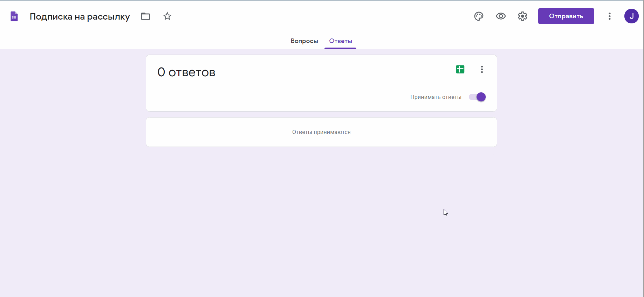
Task: Open the header more options menu
Action: pos(609,16)
